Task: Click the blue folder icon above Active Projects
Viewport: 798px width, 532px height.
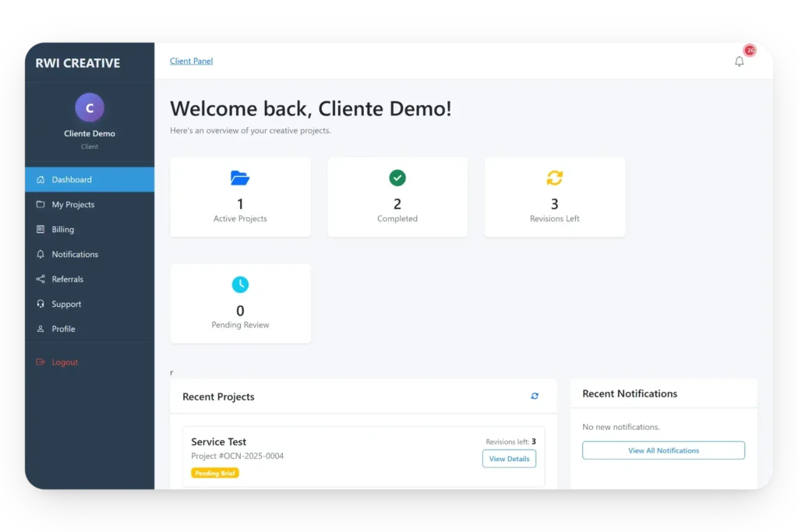Action: (x=240, y=178)
